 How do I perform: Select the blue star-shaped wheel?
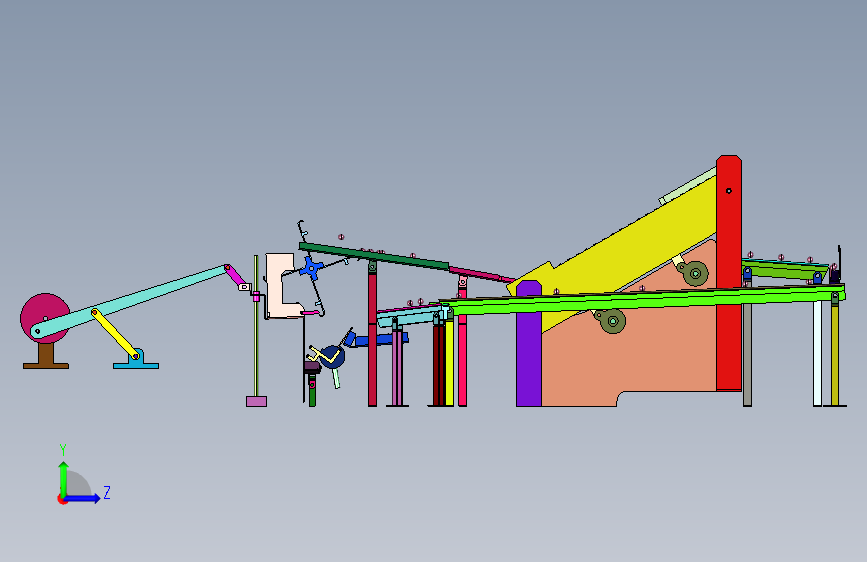[x=312, y=268]
